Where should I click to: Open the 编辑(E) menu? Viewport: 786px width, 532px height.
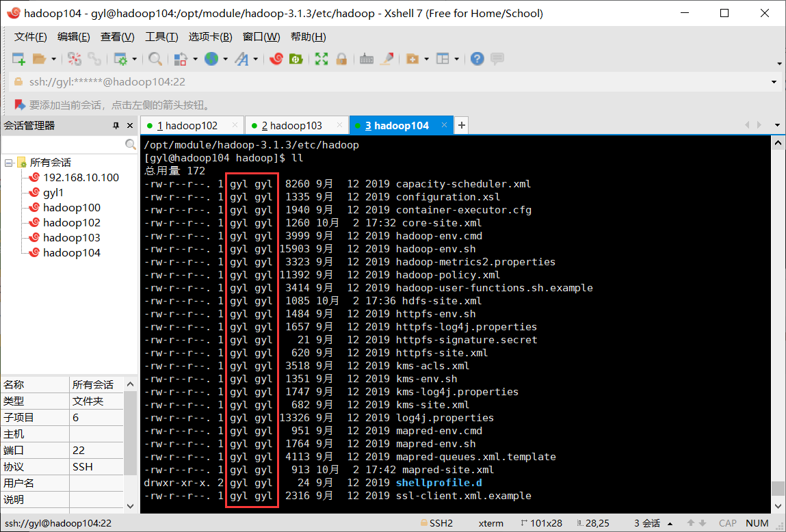coord(74,36)
